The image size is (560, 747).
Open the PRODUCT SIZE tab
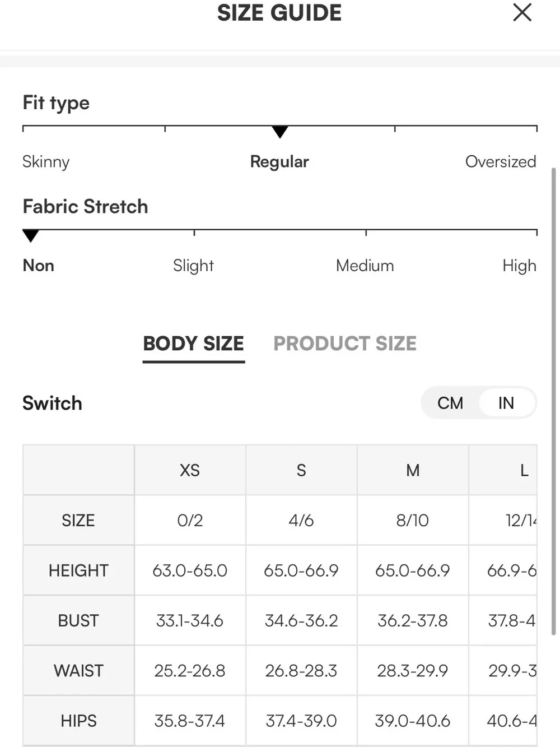click(x=345, y=344)
